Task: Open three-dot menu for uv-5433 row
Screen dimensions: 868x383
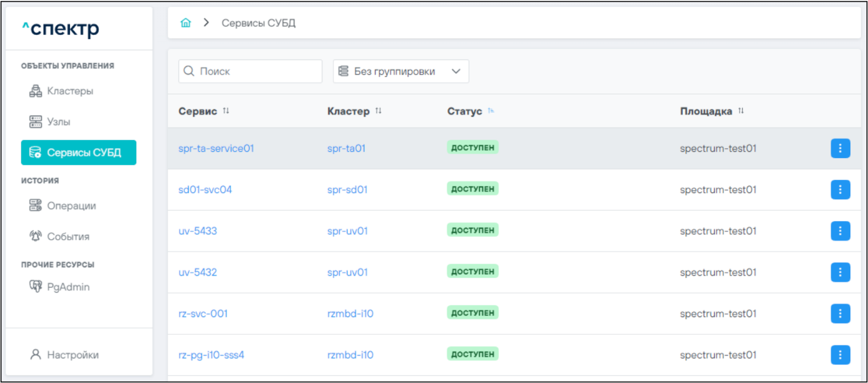Action: 840,231
